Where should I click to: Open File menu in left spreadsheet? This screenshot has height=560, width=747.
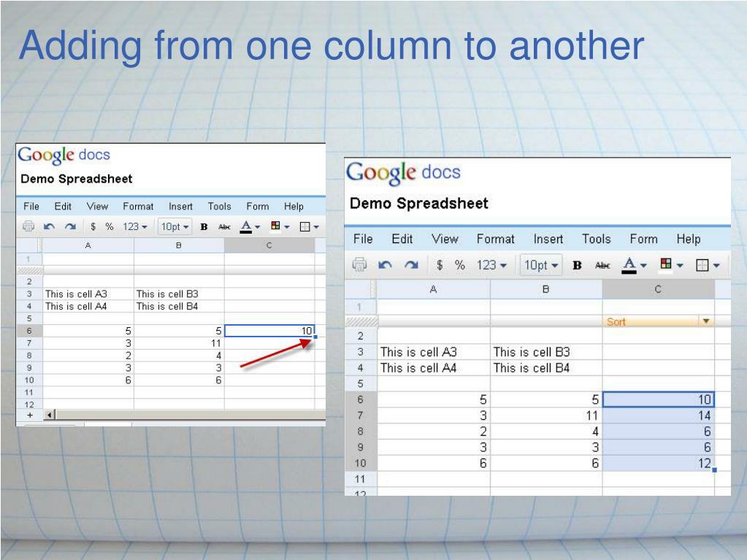pyautogui.click(x=31, y=206)
